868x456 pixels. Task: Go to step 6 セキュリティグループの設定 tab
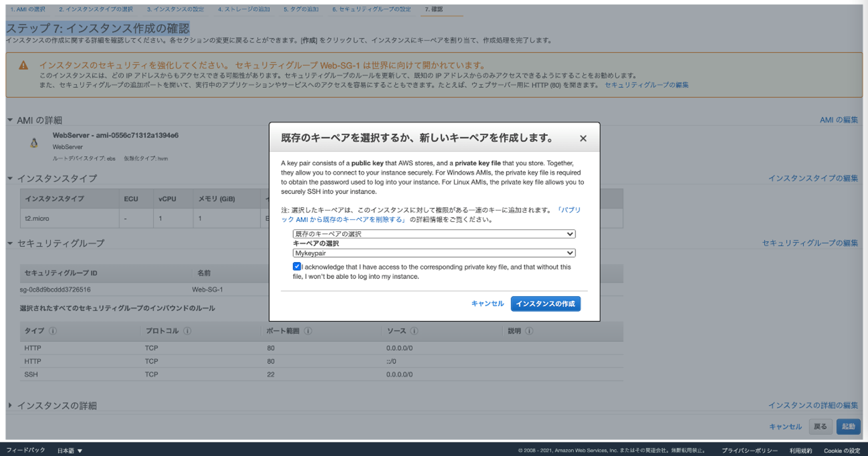372,9
